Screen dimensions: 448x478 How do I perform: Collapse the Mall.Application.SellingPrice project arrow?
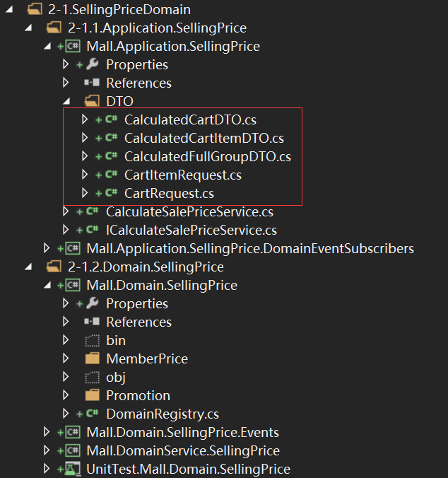tap(47, 47)
